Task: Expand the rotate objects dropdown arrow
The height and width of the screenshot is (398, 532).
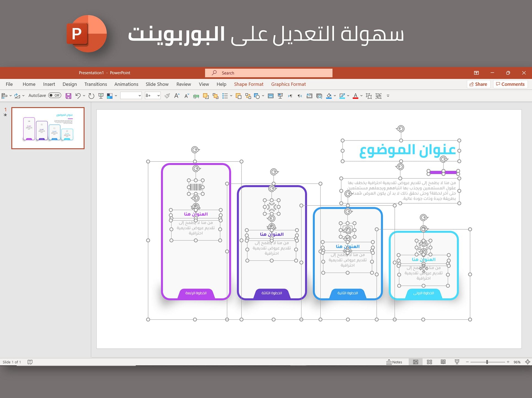Action: point(23,96)
